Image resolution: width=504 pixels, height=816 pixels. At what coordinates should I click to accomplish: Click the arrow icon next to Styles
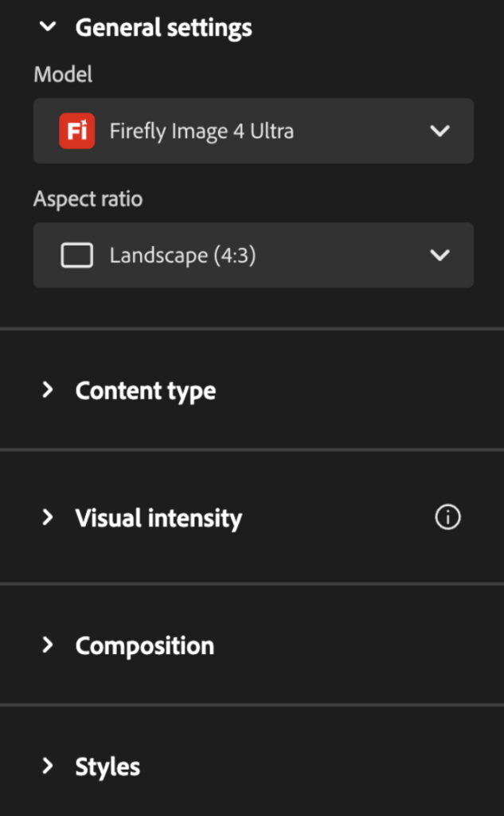tap(48, 767)
